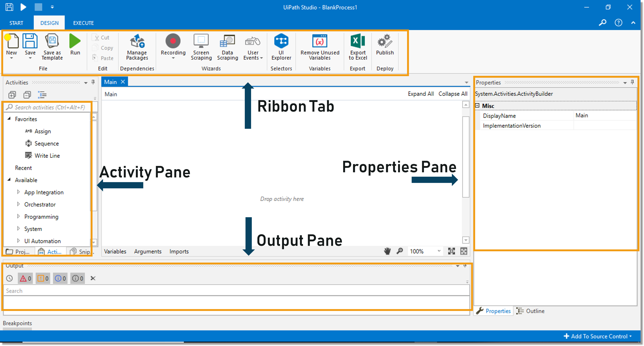The height and width of the screenshot is (346, 644).
Task: Click User Events icon
Action: pyautogui.click(x=253, y=41)
